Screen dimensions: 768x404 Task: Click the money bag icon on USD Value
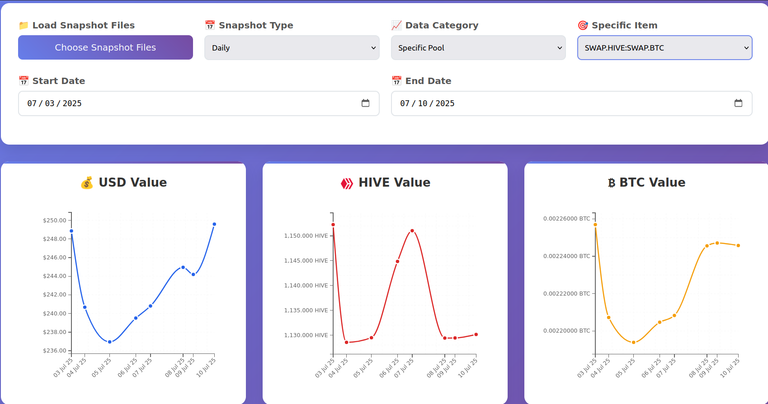87,183
